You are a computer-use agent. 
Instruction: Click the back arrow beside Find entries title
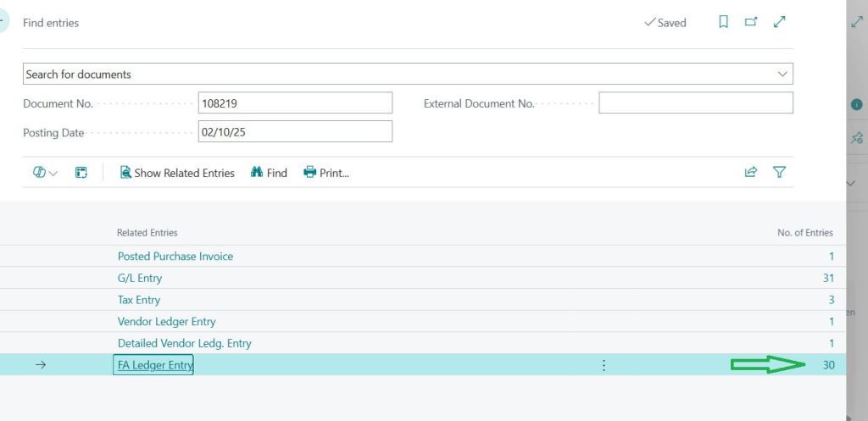(x=3, y=23)
